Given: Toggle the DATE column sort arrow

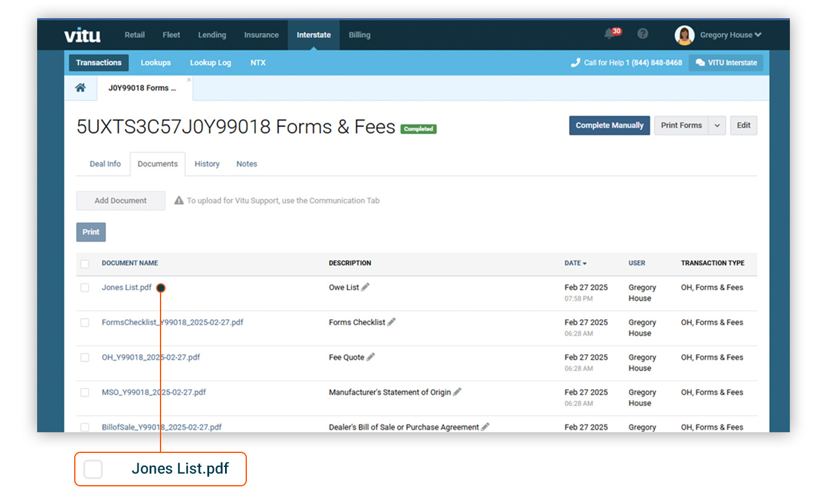Looking at the screenshot, I should click(x=585, y=263).
